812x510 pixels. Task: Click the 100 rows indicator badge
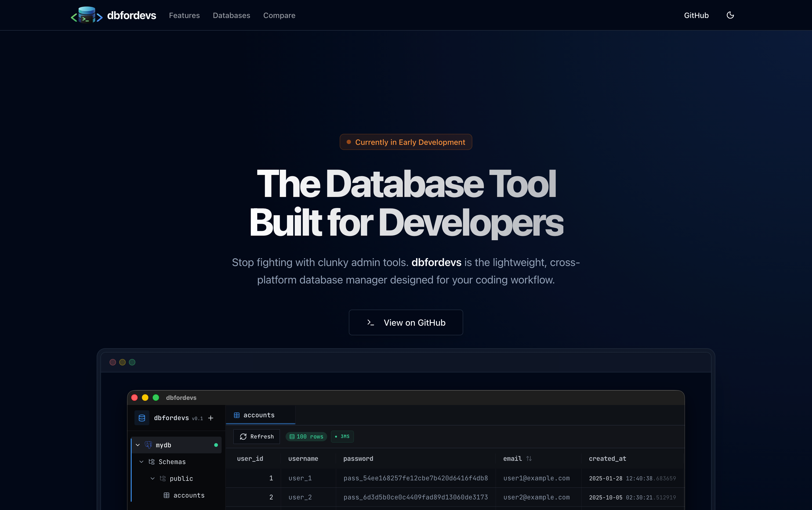(x=306, y=436)
